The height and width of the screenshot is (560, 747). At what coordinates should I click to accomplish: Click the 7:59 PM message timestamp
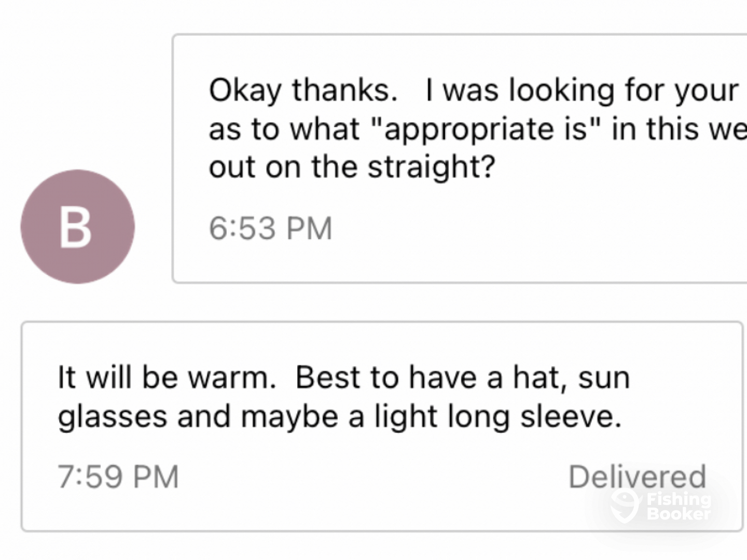point(118,477)
